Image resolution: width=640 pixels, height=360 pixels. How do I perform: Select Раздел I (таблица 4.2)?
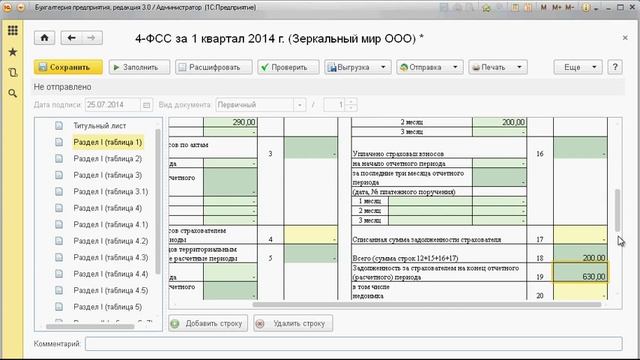111,241
